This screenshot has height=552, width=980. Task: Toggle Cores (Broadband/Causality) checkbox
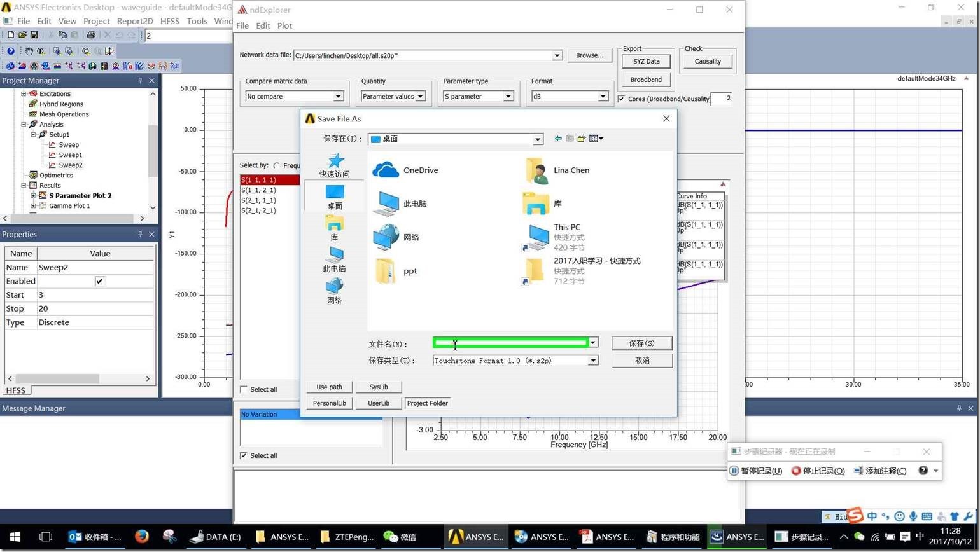click(x=621, y=99)
